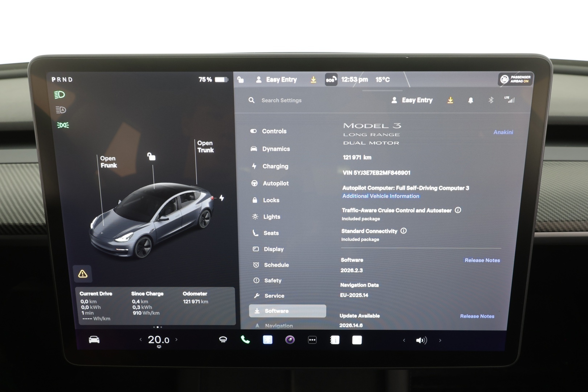Tap Open Frunk on car view
The image size is (588, 392).
pyautogui.click(x=109, y=162)
